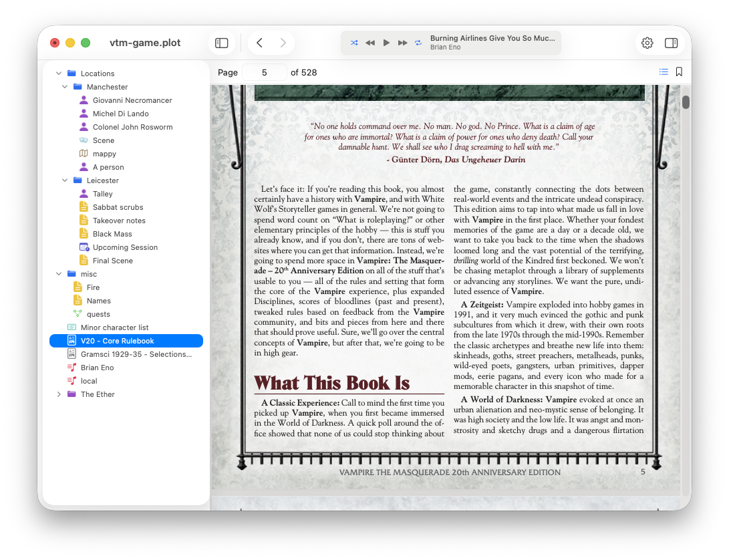The height and width of the screenshot is (560, 729).
Task: Open the Scene masks icon
Action: click(x=84, y=140)
